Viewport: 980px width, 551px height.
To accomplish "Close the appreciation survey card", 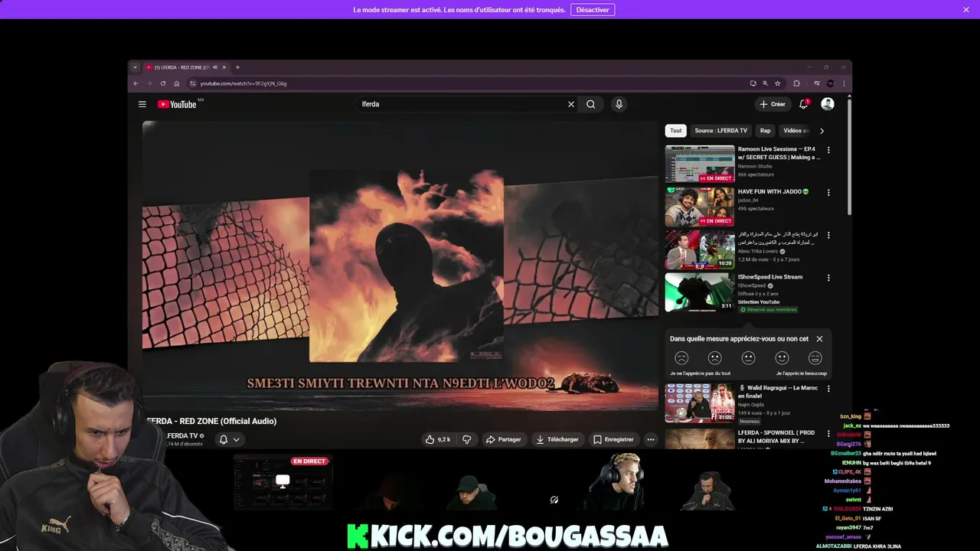I will (819, 339).
